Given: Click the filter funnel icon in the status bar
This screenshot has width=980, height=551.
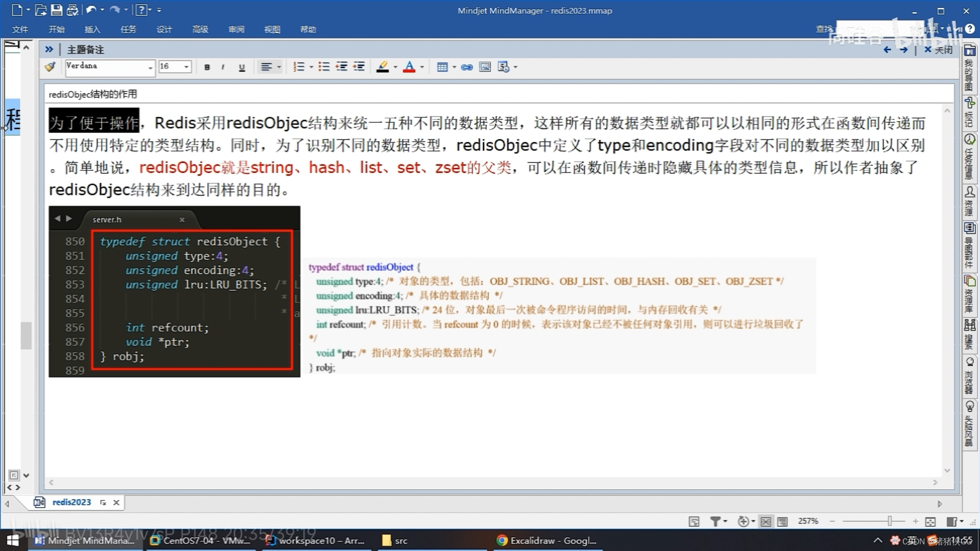Looking at the screenshot, I should 715,521.
